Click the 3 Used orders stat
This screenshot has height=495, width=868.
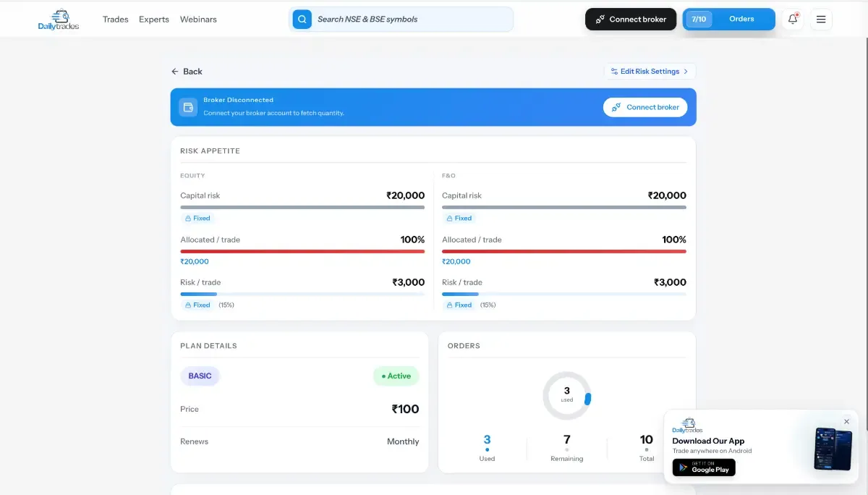pos(487,448)
